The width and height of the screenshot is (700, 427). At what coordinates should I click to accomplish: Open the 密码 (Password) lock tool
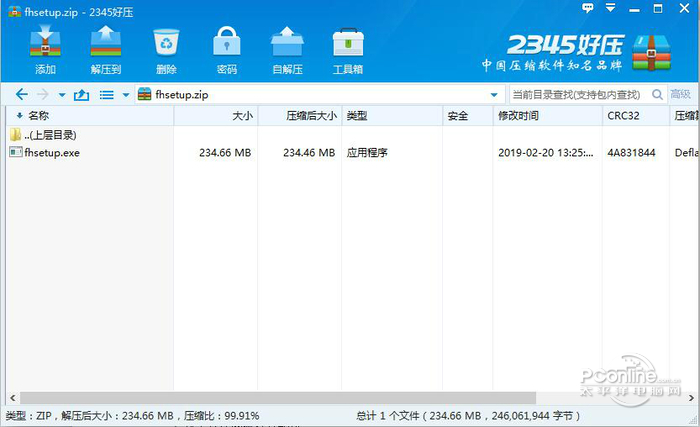pyautogui.click(x=227, y=41)
